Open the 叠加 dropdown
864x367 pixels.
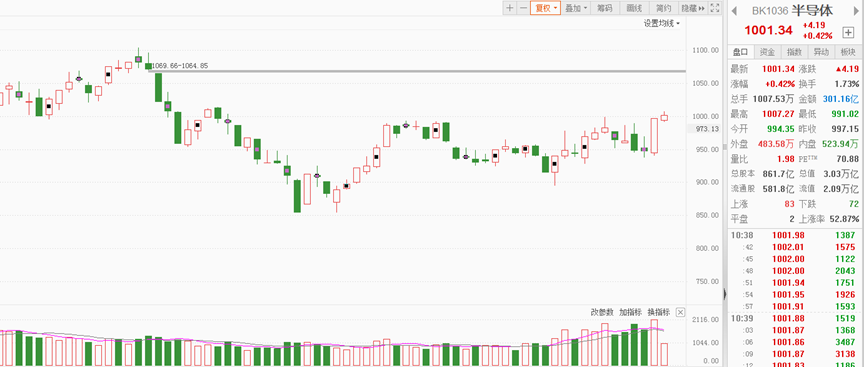576,8
